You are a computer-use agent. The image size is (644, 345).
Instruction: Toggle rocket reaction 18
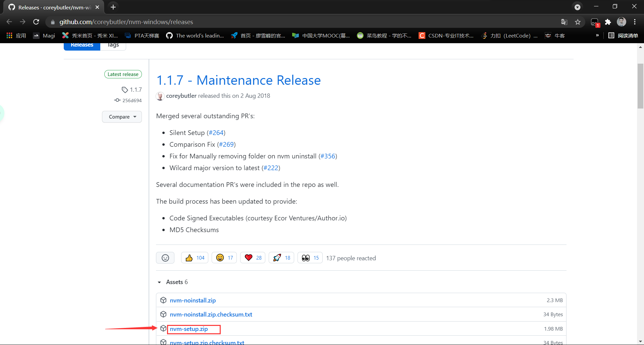(x=281, y=258)
